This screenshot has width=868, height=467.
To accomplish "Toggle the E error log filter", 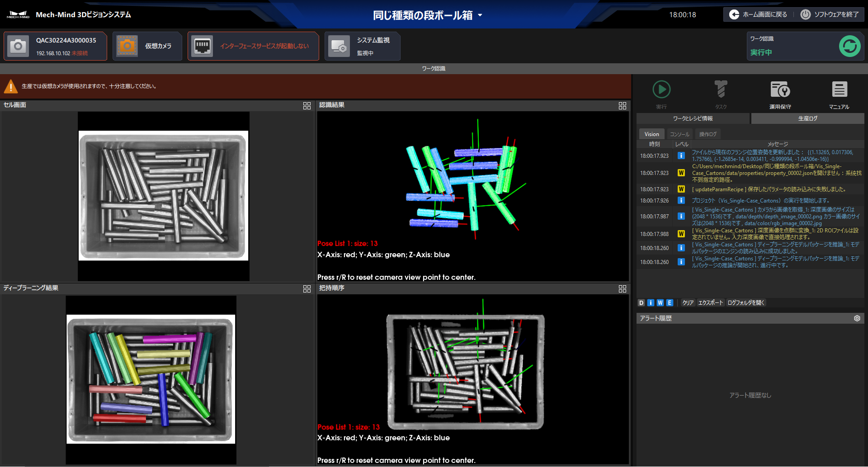I will click(670, 303).
